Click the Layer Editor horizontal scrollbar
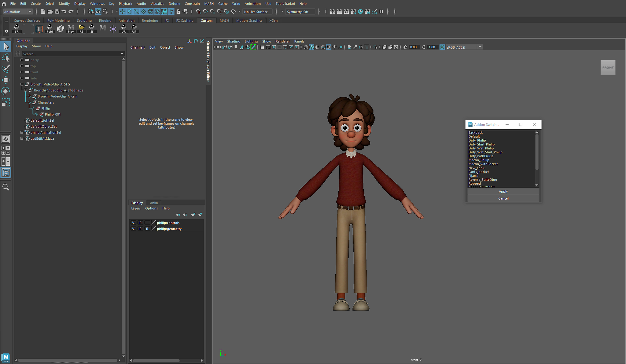The height and width of the screenshot is (364, 626). 156,360
